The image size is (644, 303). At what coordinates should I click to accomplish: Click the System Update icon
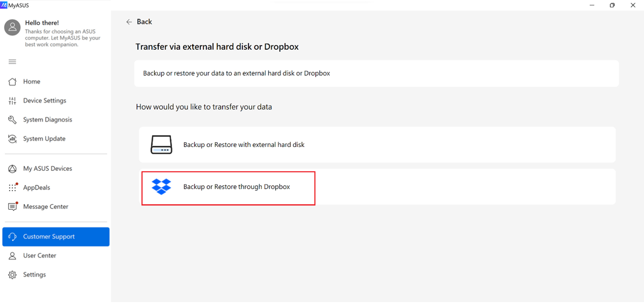coord(13,139)
